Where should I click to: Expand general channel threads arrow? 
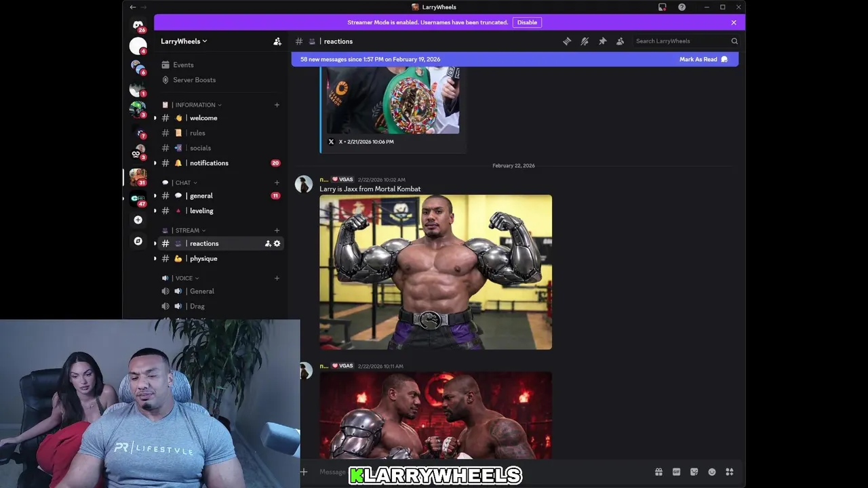click(155, 196)
